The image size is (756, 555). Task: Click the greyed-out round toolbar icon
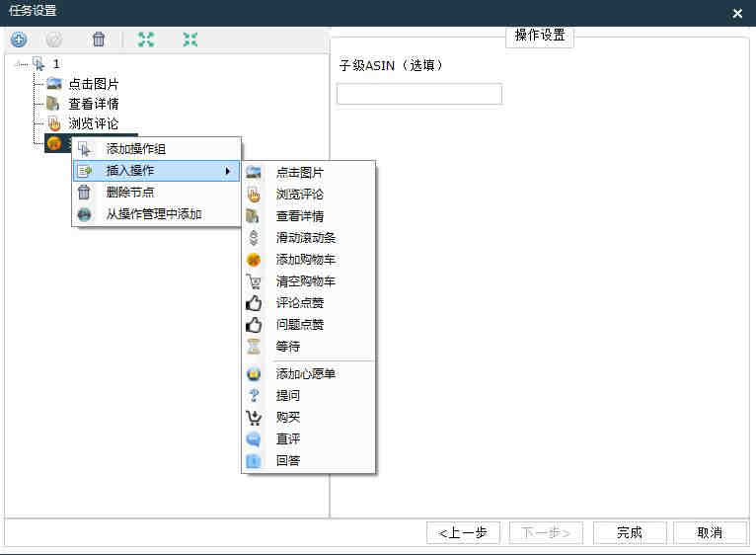54,40
